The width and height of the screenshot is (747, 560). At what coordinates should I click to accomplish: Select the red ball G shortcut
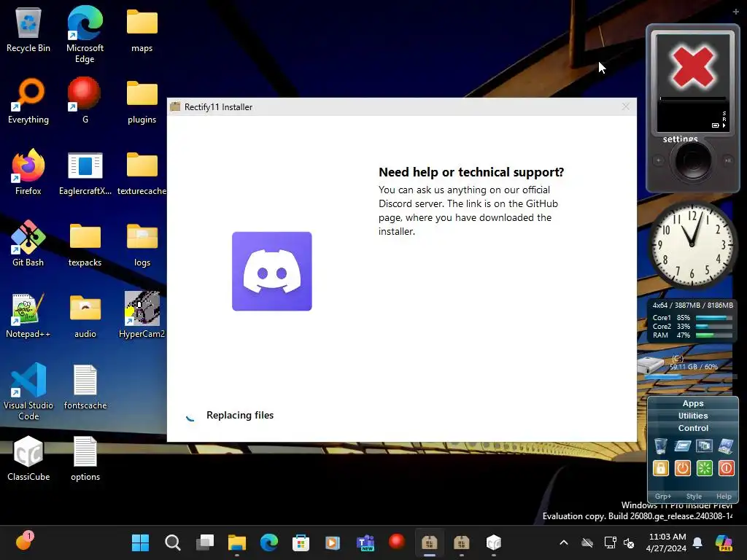85,101
